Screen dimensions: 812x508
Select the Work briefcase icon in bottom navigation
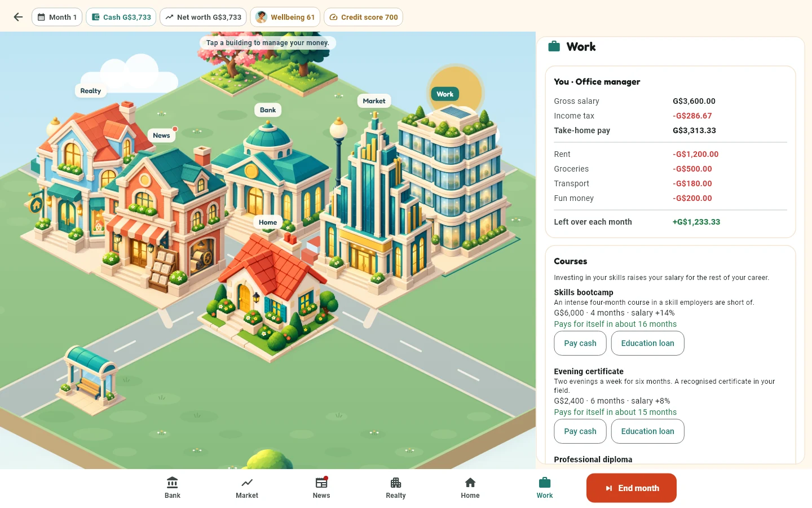point(545,483)
